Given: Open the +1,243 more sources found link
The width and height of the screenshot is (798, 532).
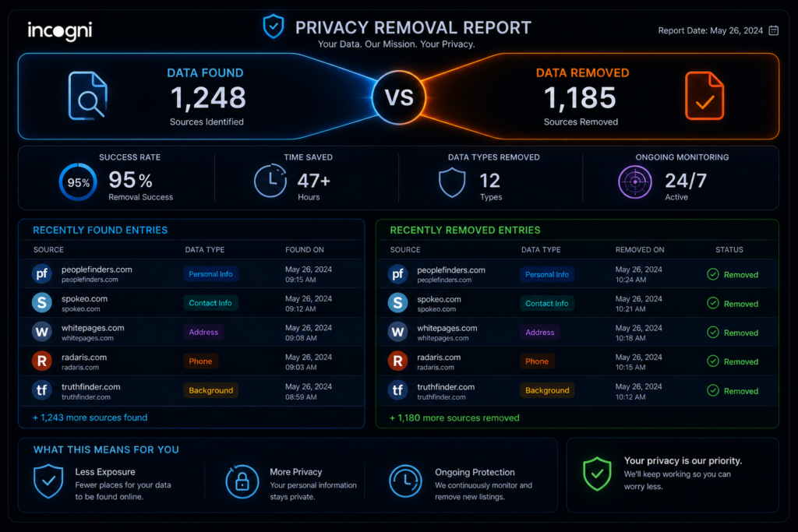Looking at the screenshot, I should pos(90,417).
